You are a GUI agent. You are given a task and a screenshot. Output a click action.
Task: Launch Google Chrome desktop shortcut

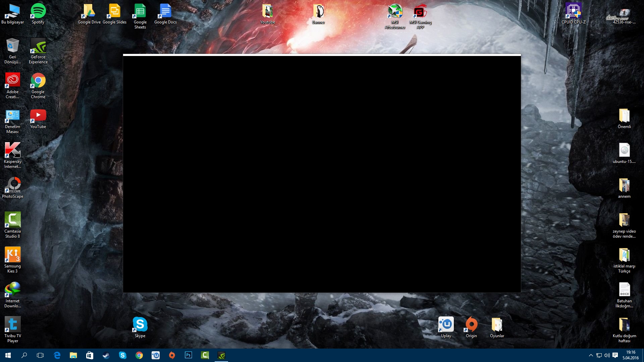coord(38,86)
